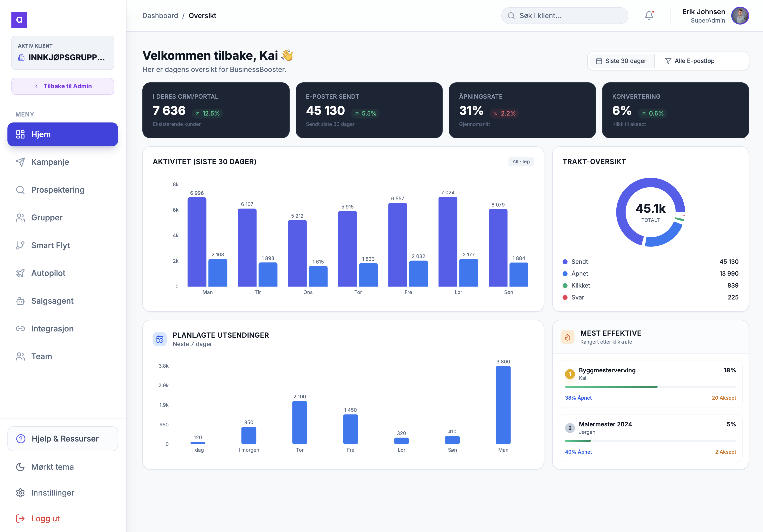This screenshot has height=532, width=763.
Task: Click the Smart Flyt branch icon
Action: pos(20,245)
